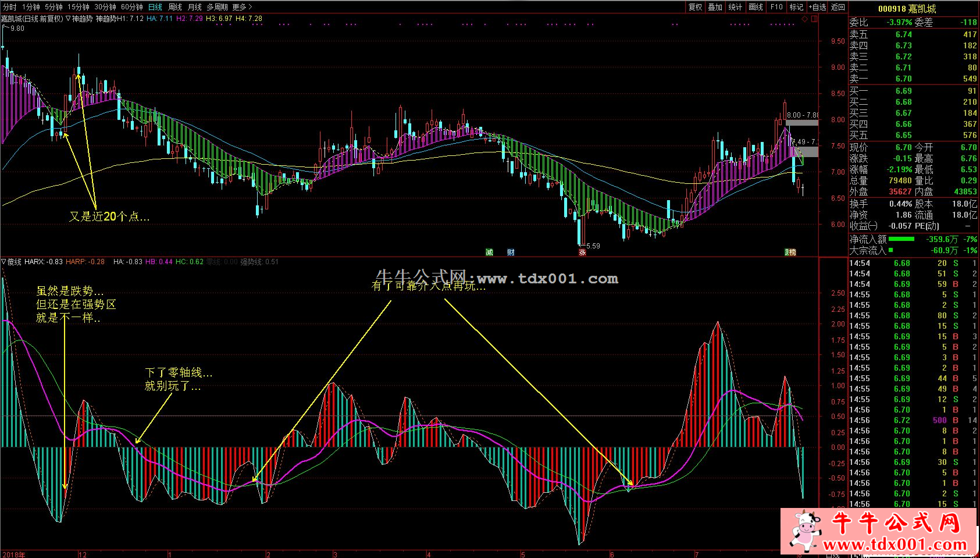This screenshot has height=558, width=980.
Task: Select the 15分钟 period tab
Action: pyautogui.click(x=78, y=7)
